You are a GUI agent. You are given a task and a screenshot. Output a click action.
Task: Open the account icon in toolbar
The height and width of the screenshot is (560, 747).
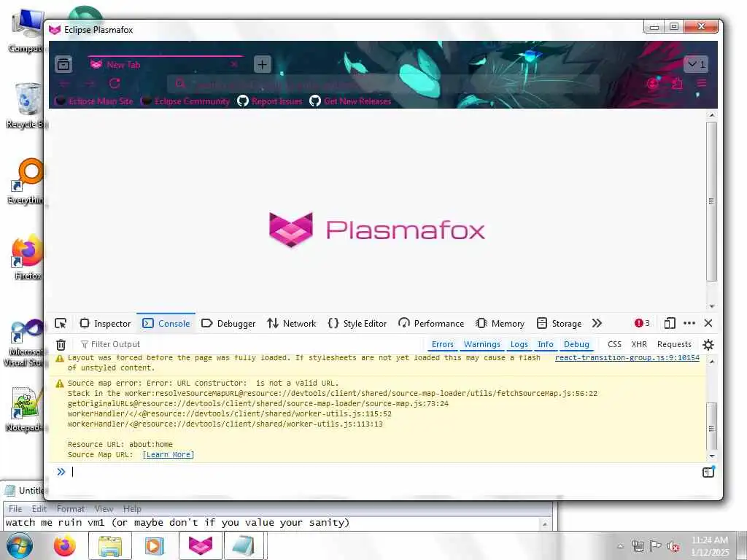[x=653, y=84]
